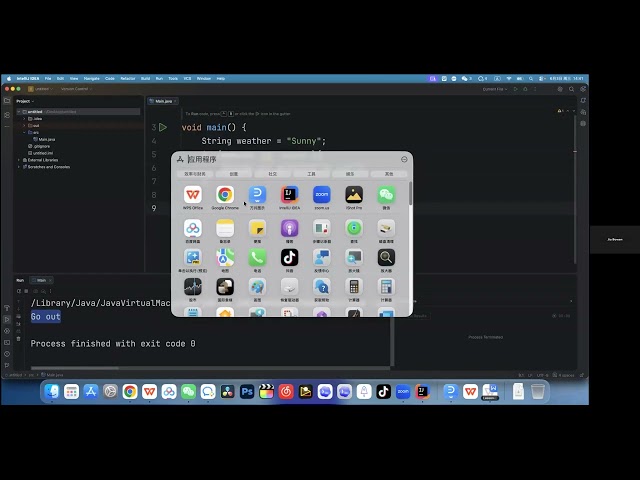Click the Debug bug icon in IntelliJ toolbar
The width and height of the screenshot is (640, 480).
click(x=525, y=89)
